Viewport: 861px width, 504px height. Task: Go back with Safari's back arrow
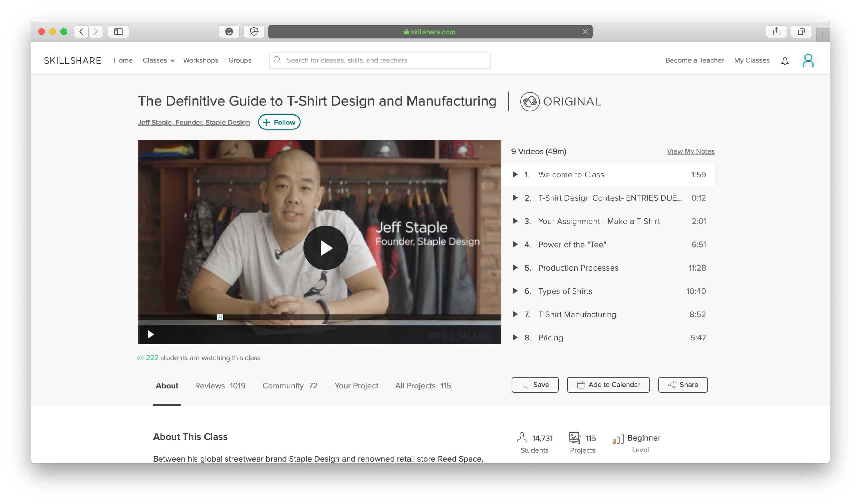(81, 32)
